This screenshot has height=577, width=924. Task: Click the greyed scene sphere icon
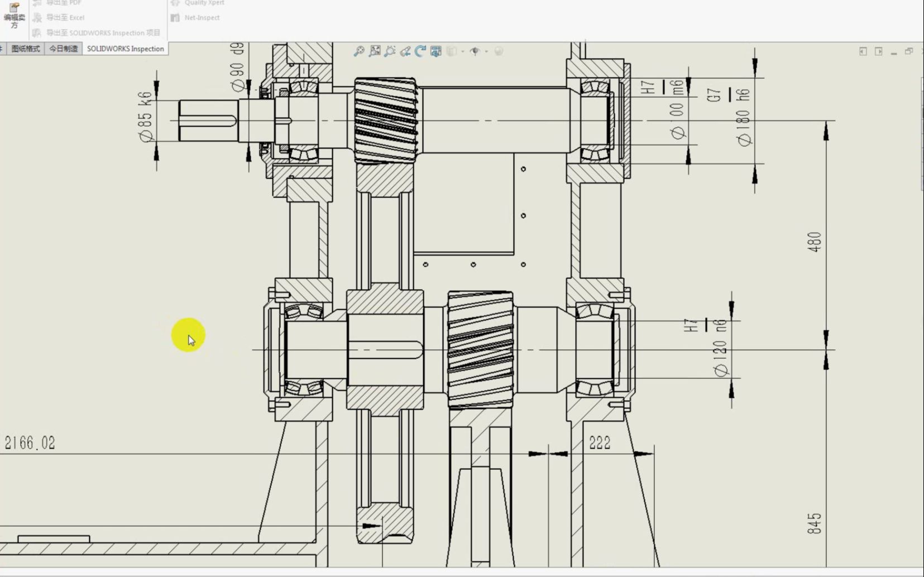coord(499,51)
